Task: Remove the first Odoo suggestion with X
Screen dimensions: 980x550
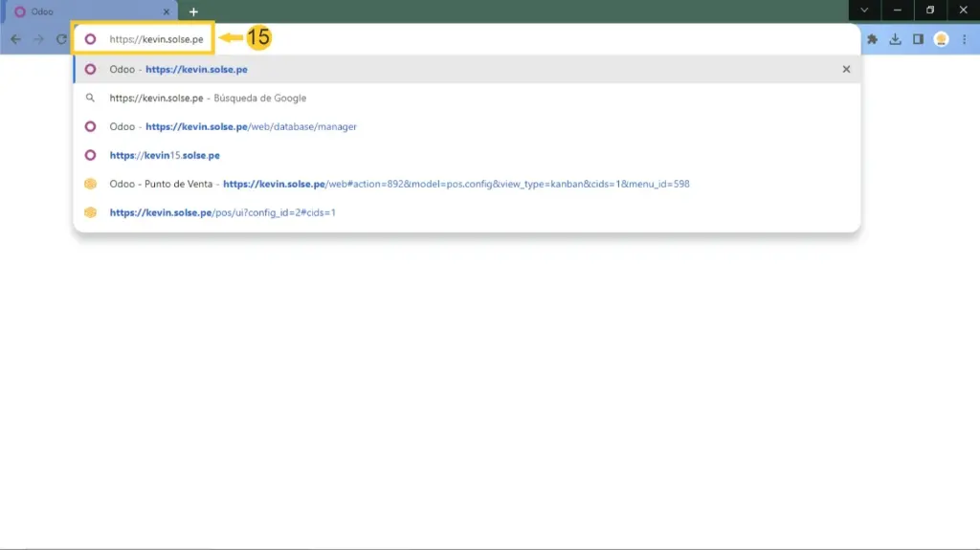Action: (846, 69)
